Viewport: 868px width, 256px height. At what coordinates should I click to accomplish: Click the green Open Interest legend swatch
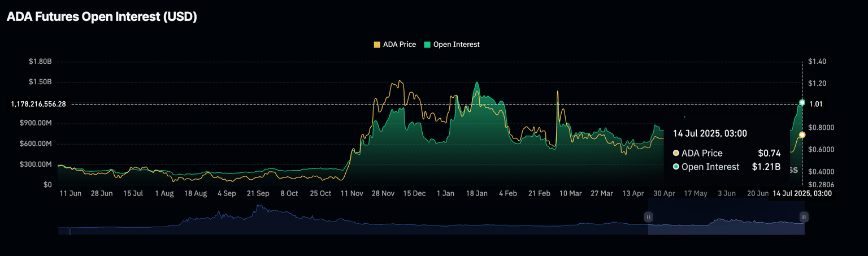427,45
